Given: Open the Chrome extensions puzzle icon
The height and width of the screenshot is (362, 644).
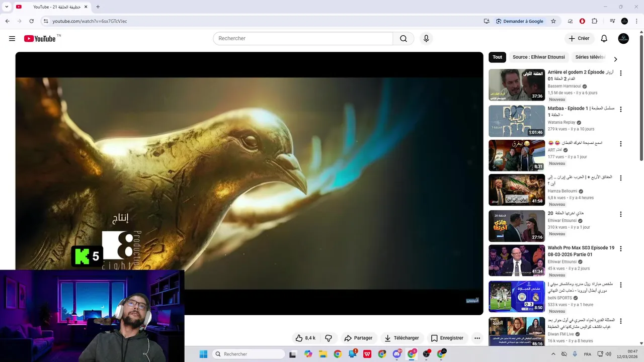Looking at the screenshot, I should click(x=595, y=21).
